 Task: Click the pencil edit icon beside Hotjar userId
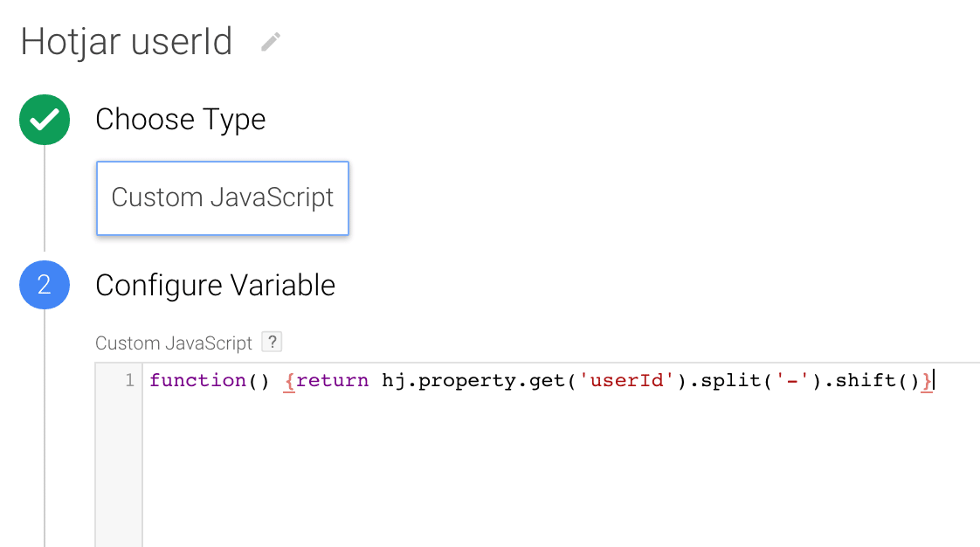tap(271, 42)
